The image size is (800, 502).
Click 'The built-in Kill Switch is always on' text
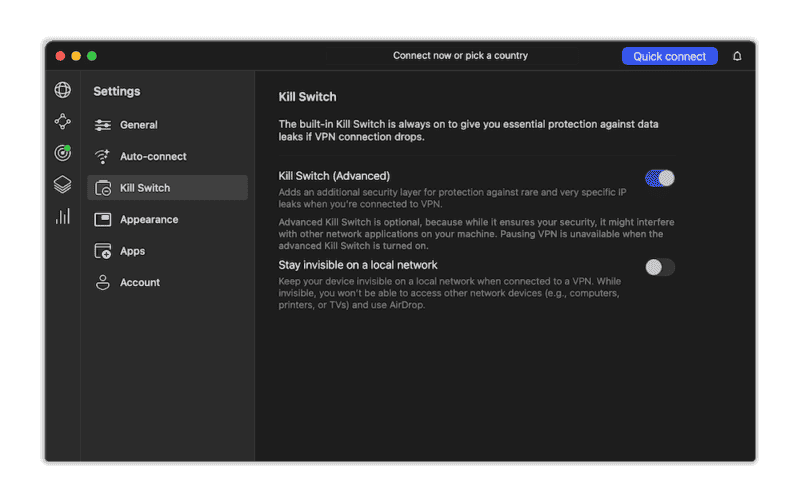coord(468,131)
